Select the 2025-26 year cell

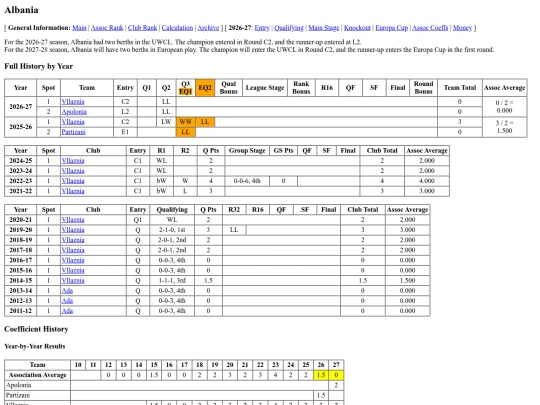[21, 127]
